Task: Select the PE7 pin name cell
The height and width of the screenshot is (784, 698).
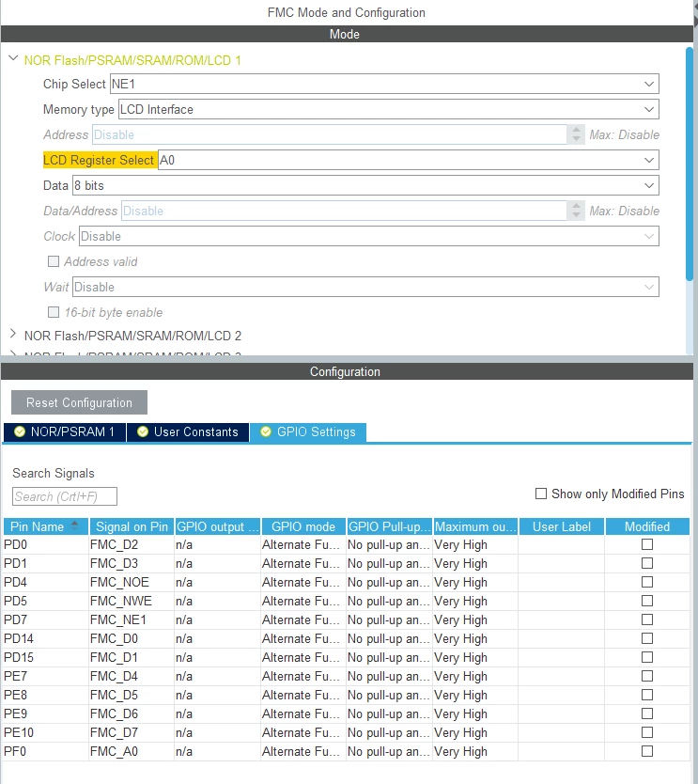Action: tap(45, 676)
